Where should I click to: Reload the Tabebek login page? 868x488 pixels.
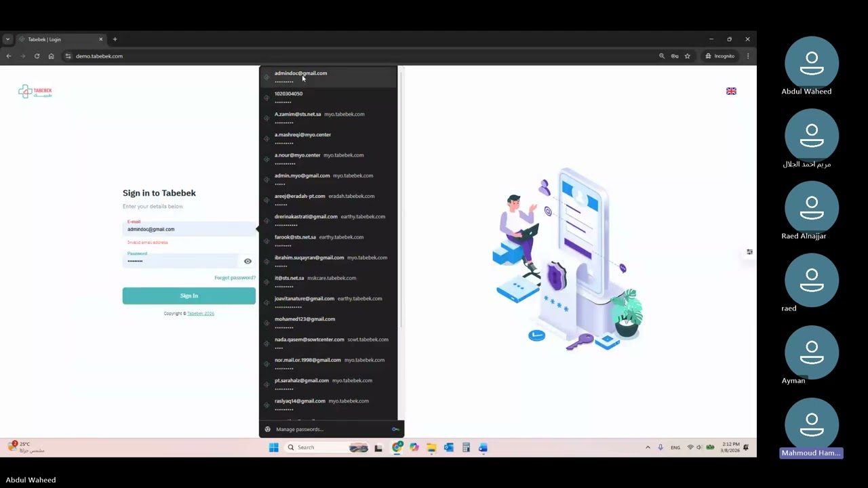click(37, 56)
